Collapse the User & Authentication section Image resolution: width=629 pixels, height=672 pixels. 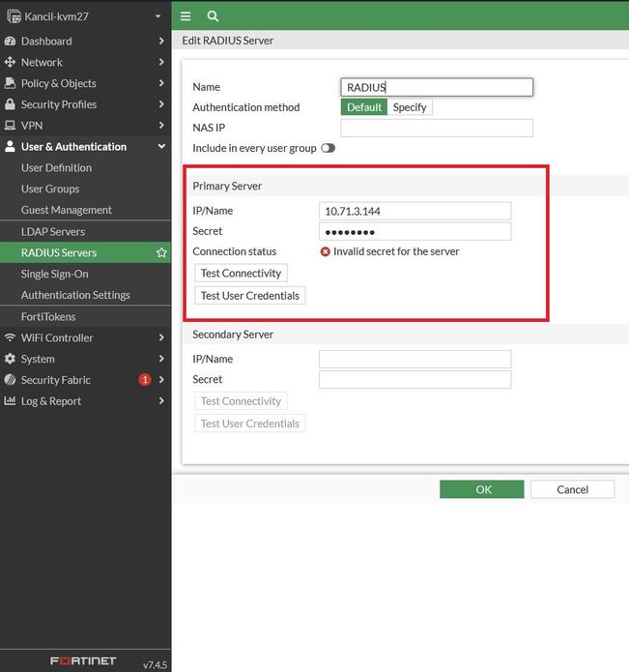tap(161, 147)
